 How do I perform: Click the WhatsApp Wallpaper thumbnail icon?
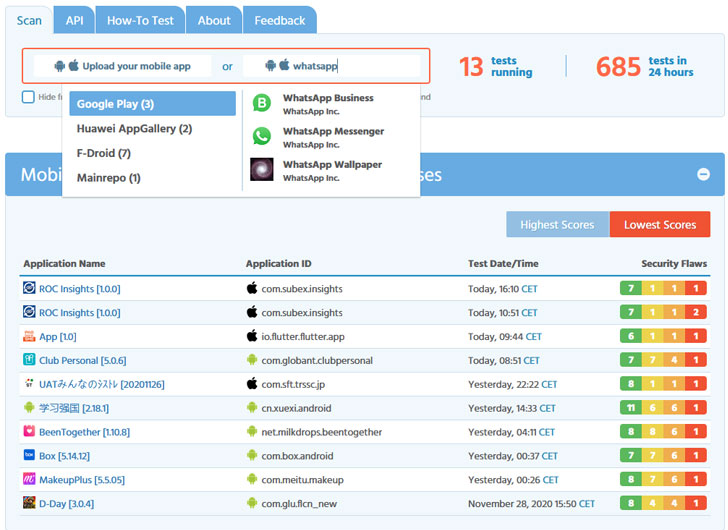[261, 169]
